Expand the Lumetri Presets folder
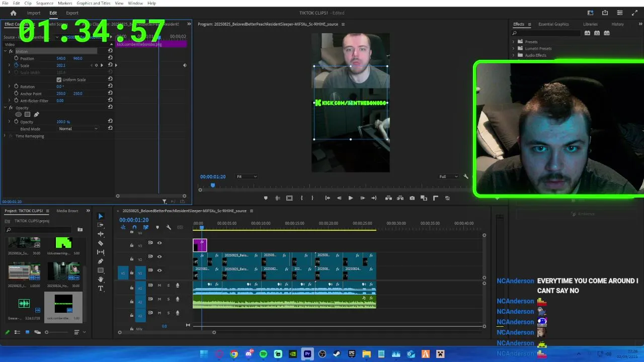Viewport: 644px width, 362px height. pos(514,49)
